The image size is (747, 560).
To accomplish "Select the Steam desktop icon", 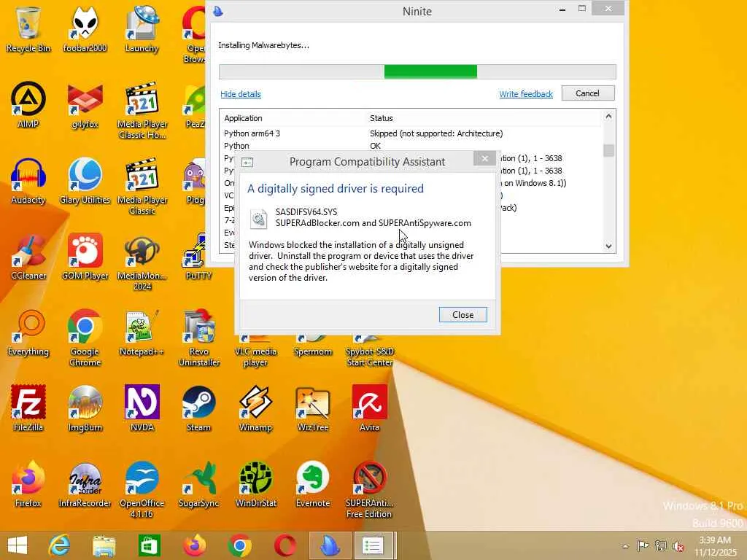I will (x=198, y=408).
